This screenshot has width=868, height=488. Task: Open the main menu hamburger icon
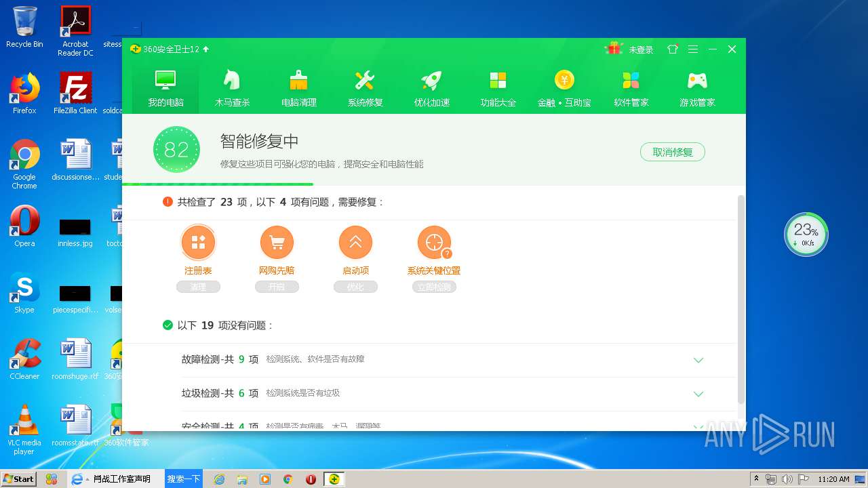692,49
